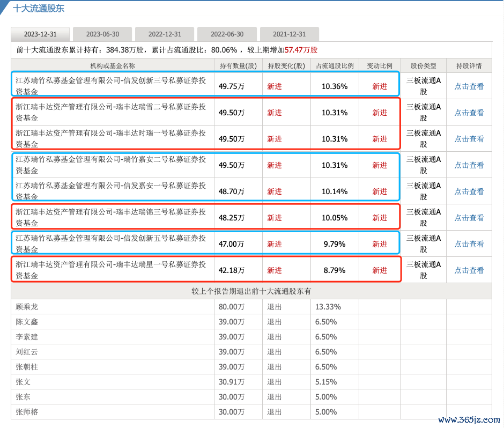View details link for 瑞竹嘉安二号 fund
Screen dimensions: 504x428
point(469,165)
